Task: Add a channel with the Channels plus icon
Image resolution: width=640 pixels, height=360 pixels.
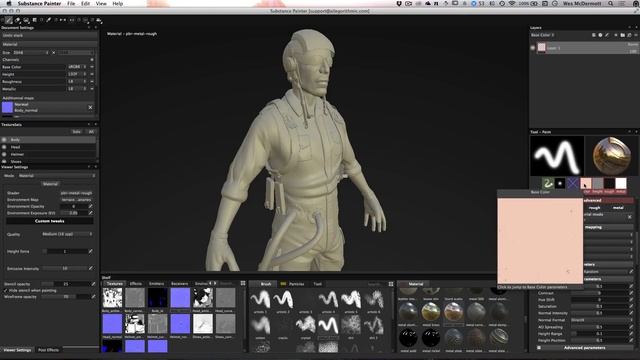Action: [92, 60]
